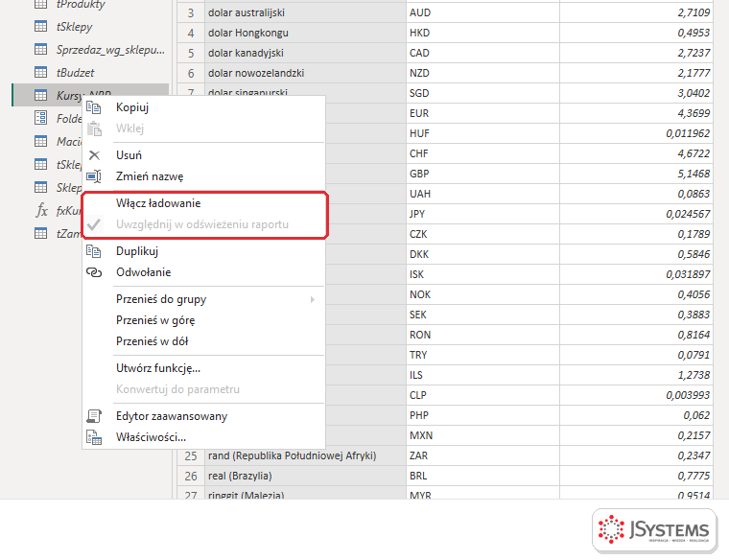Click the duplicate icon beside Duplikuj
The height and width of the screenshot is (560, 729).
click(94, 251)
